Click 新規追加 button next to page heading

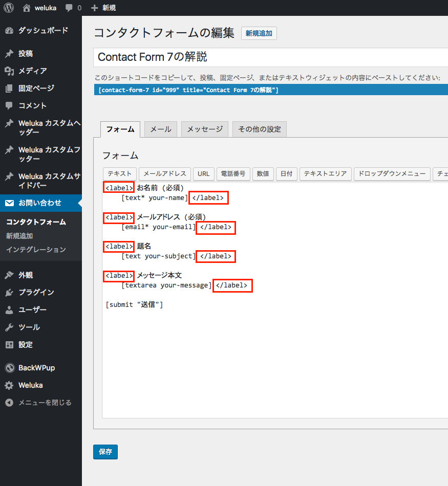pyautogui.click(x=259, y=33)
